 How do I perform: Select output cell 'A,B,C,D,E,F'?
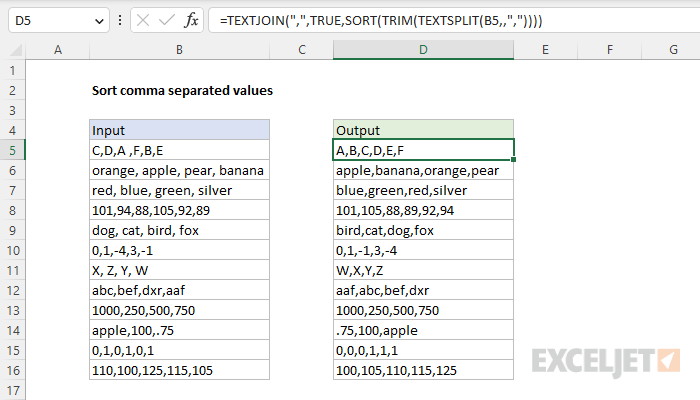coord(423,150)
